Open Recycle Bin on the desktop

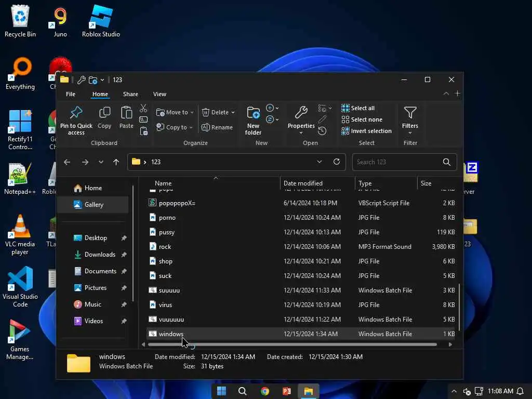coord(20,21)
